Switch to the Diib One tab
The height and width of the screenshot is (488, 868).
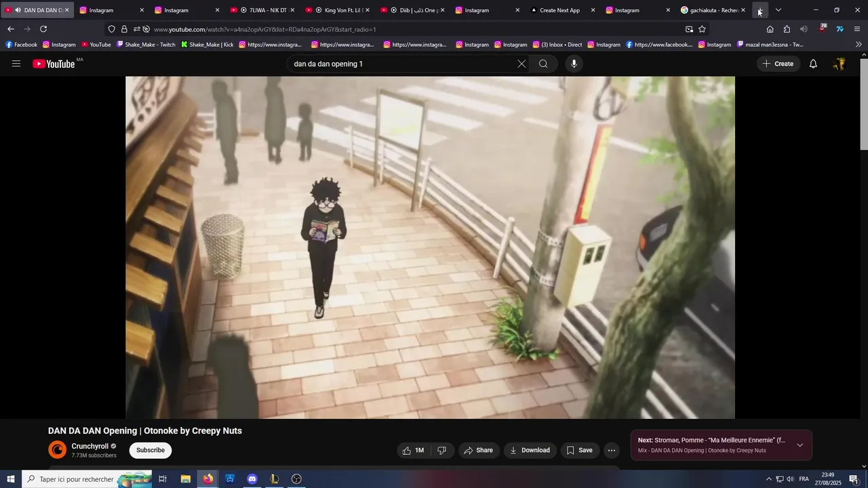click(x=413, y=10)
